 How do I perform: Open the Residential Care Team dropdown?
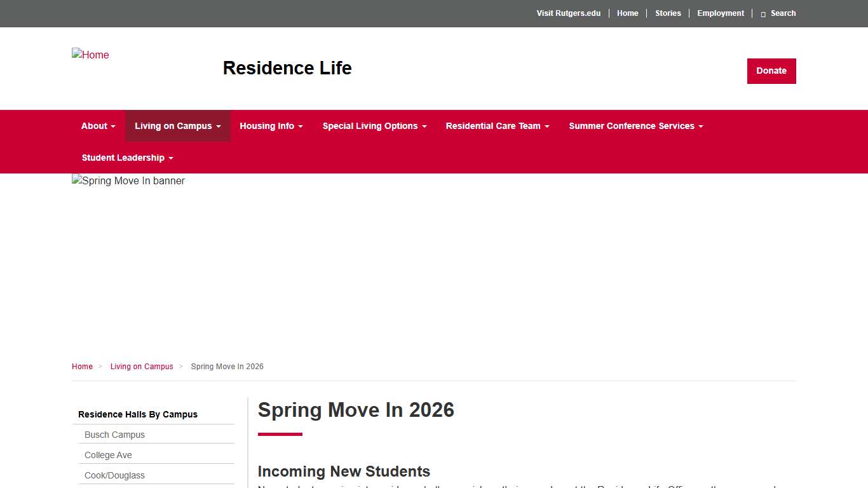click(497, 126)
